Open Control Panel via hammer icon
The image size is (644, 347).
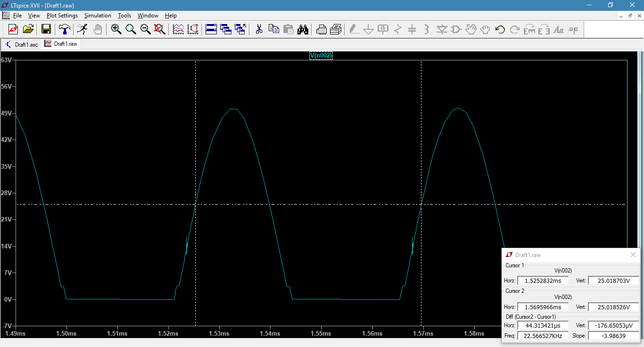point(64,29)
